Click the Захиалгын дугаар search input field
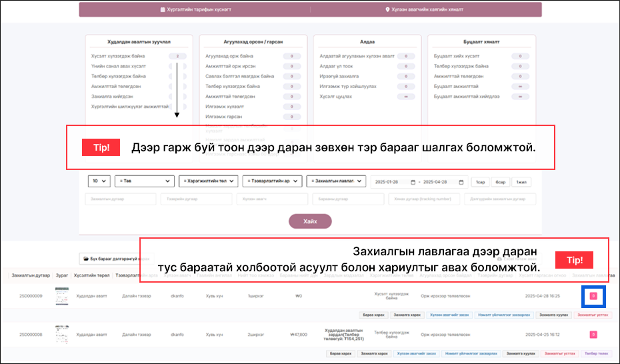620x364 pixels. click(121, 199)
